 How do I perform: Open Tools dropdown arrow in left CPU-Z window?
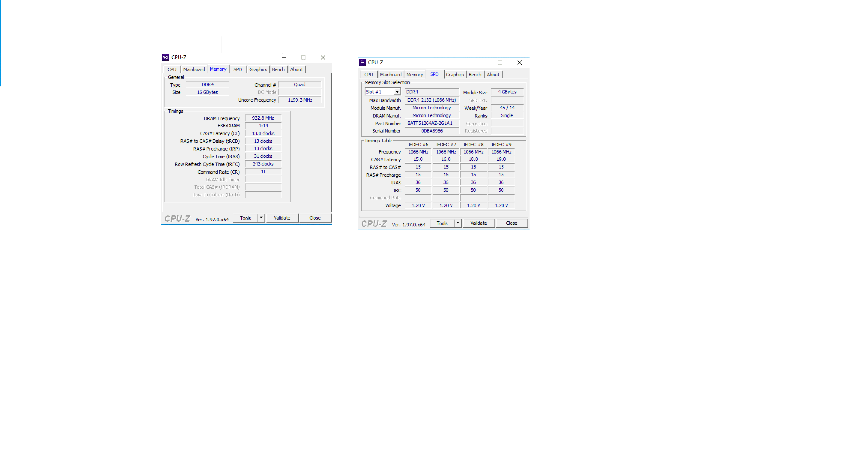click(261, 218)
